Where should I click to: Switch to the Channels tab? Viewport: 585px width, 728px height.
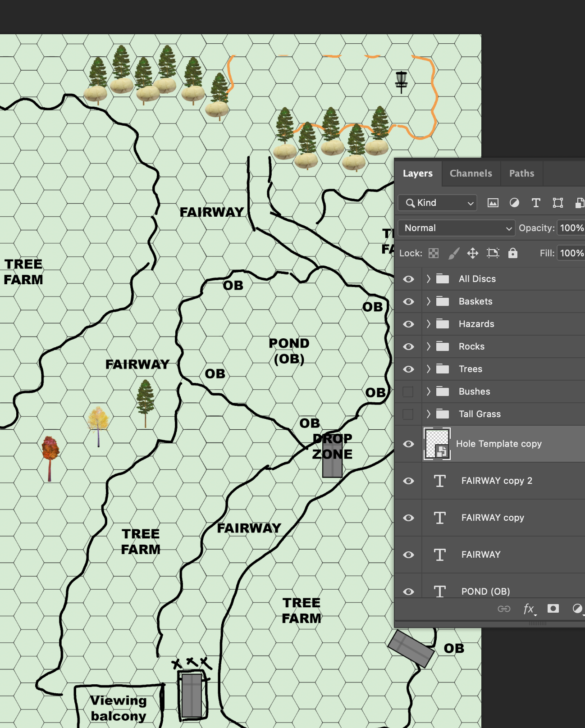[x=471, y=173]
